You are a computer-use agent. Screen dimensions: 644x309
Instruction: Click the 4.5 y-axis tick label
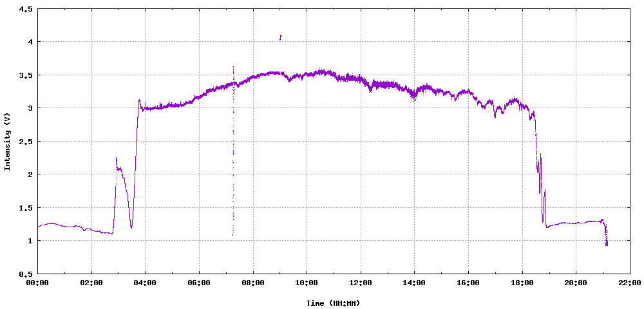(26, 8)
